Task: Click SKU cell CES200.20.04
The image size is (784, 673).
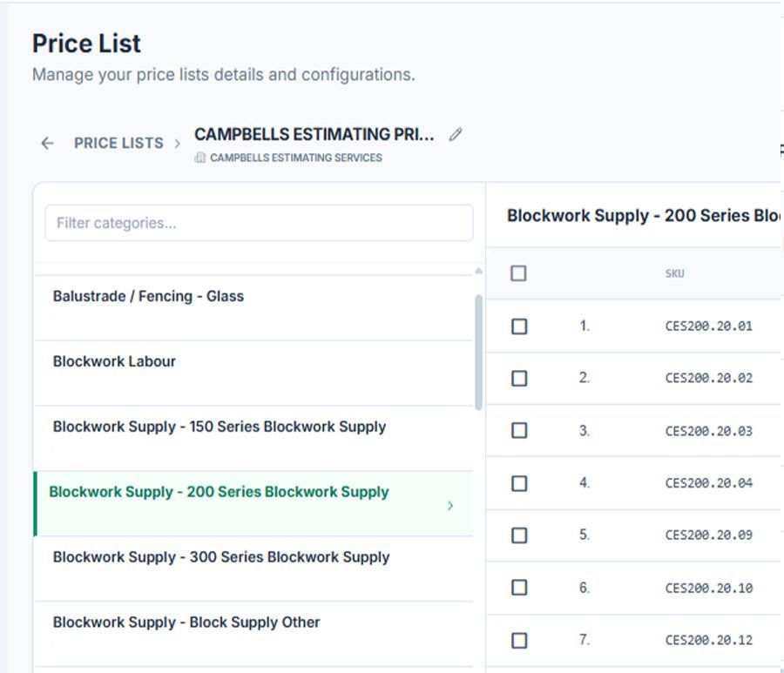Action: [708, 483]
